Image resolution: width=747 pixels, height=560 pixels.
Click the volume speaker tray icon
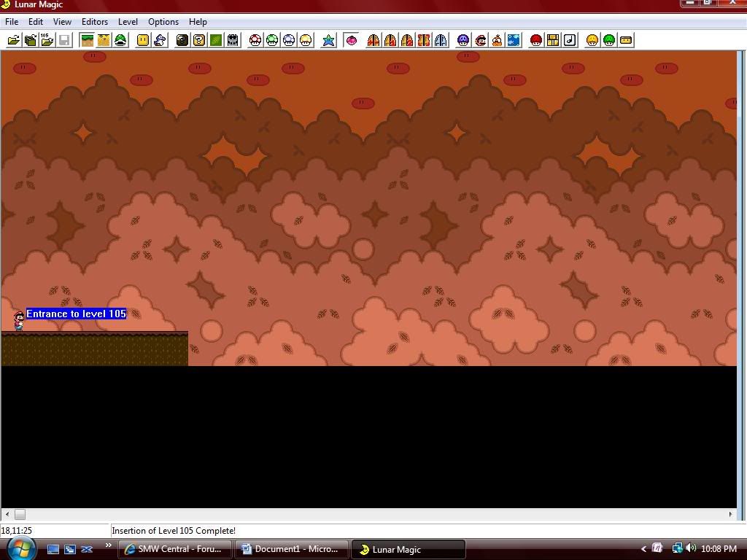692,548
